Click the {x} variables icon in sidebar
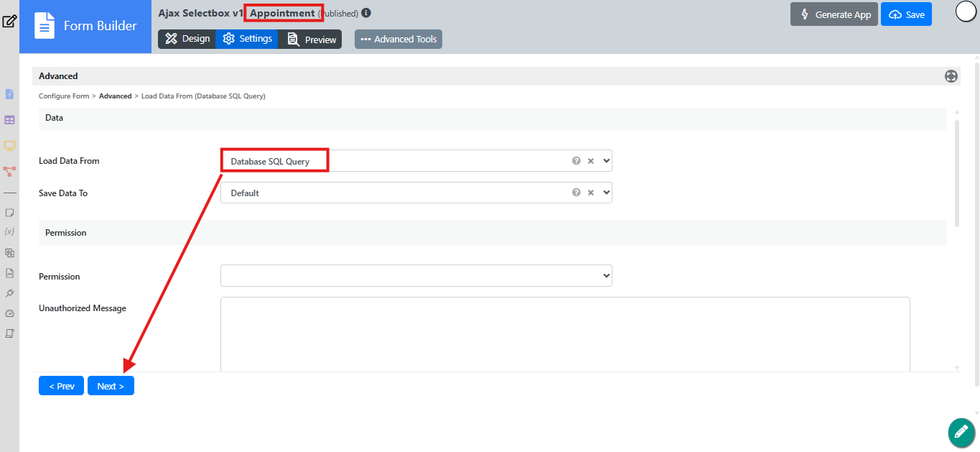This screenshot has height=452, width=980. pos(9,232)
